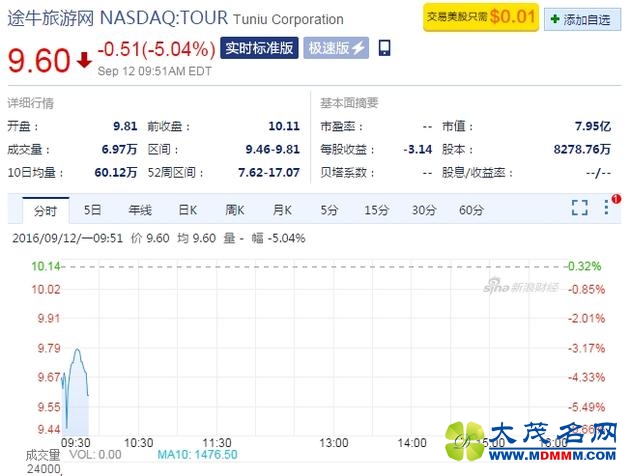Click the 10:30 time axis label
Screen dimensions: 630x476
[x=139, y=443]
